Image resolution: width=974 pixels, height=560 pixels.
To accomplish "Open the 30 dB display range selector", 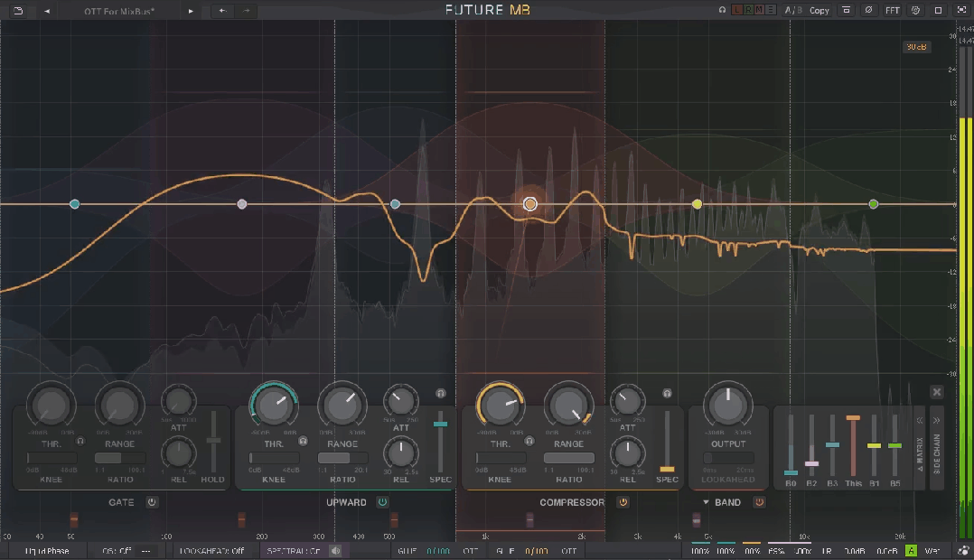I will (916, 47).
